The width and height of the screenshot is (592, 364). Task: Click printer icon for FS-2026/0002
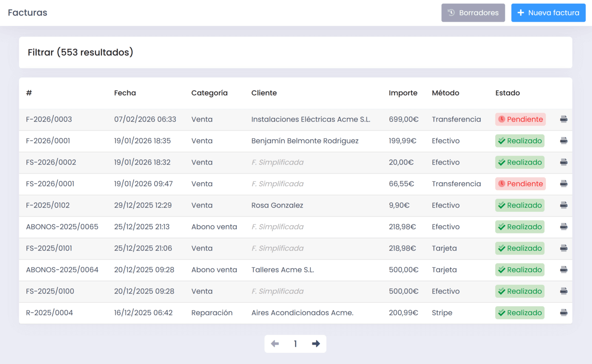563,162
